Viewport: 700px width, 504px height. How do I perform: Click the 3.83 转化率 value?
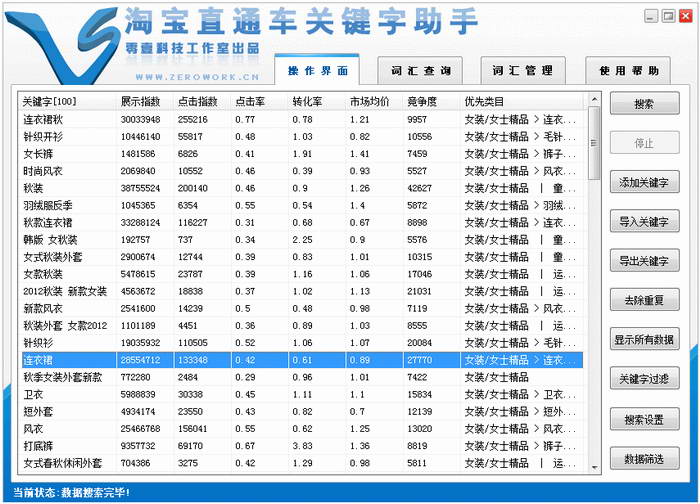click(x=302, y=446)
